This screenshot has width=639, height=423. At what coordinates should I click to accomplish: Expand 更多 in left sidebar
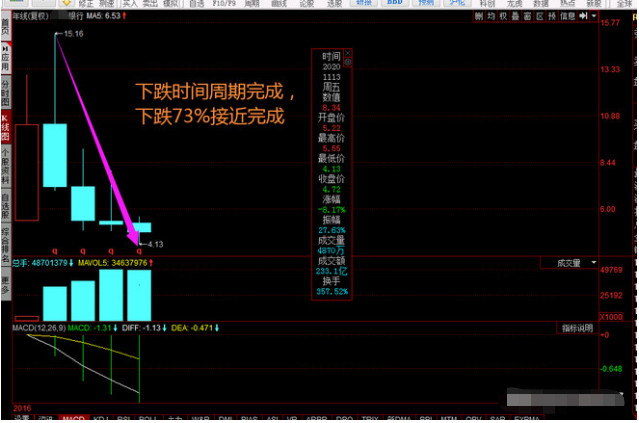(x=5, y=285)
